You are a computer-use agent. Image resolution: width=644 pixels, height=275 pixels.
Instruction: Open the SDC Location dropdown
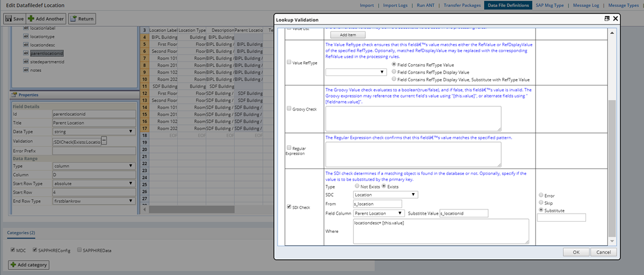[x=386, y=195]
